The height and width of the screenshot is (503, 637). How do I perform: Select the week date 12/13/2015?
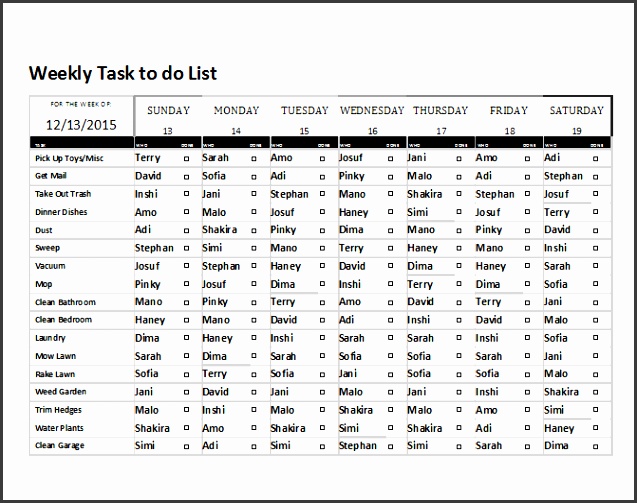click(x=81, y=125)
